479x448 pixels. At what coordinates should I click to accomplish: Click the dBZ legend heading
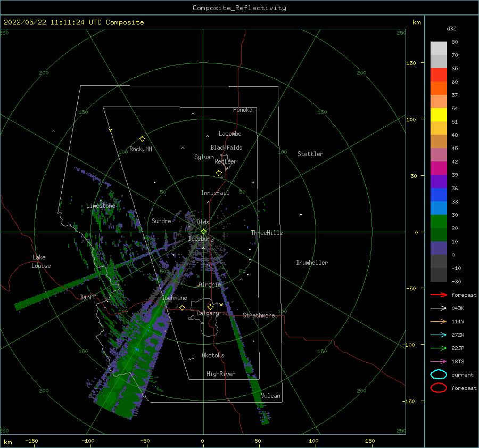tap(451, 28)
